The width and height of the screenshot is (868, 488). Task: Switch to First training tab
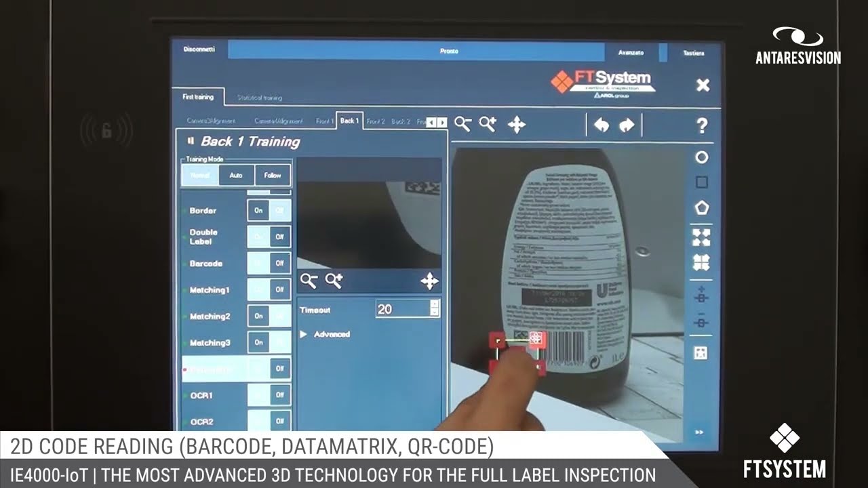click(x=198, y=97)
